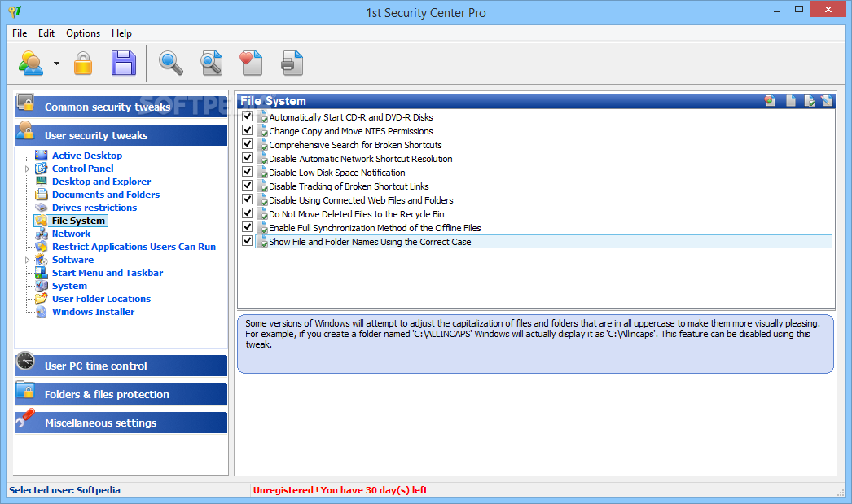Click the Drives restrictions icon
Screen dimensions: 852x504
click(x=42, y=208)
